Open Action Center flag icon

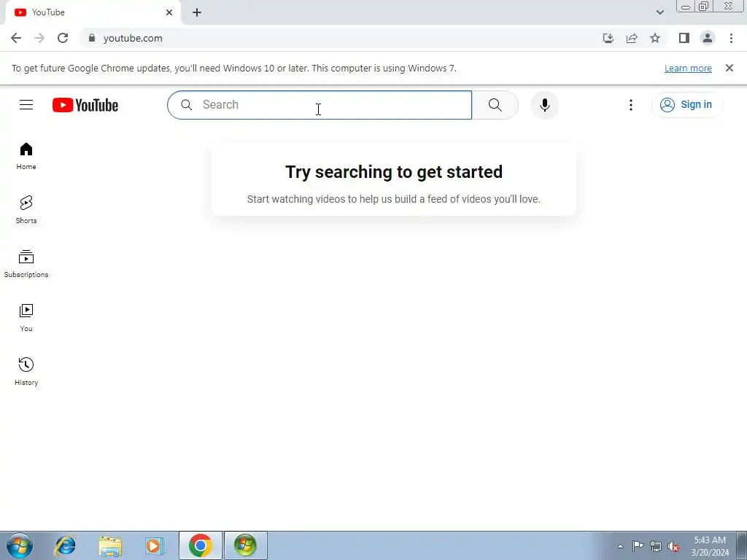coord(638,546)
